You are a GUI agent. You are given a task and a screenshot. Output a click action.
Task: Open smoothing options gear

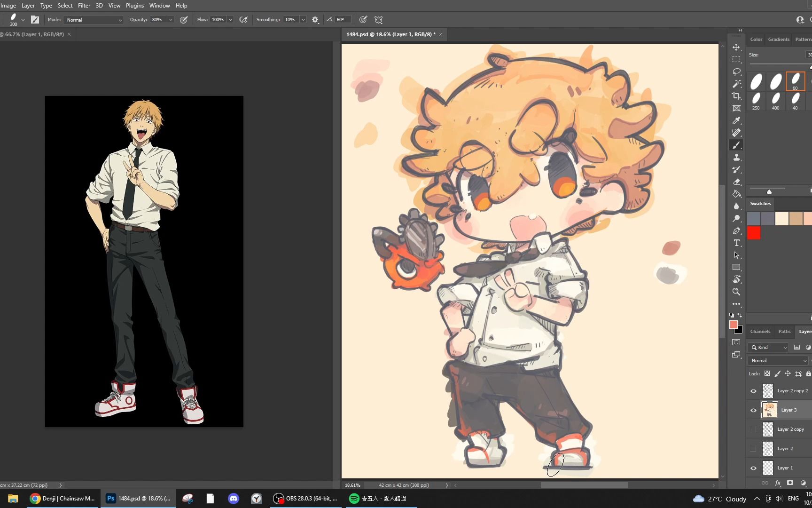tap(315, 20)
